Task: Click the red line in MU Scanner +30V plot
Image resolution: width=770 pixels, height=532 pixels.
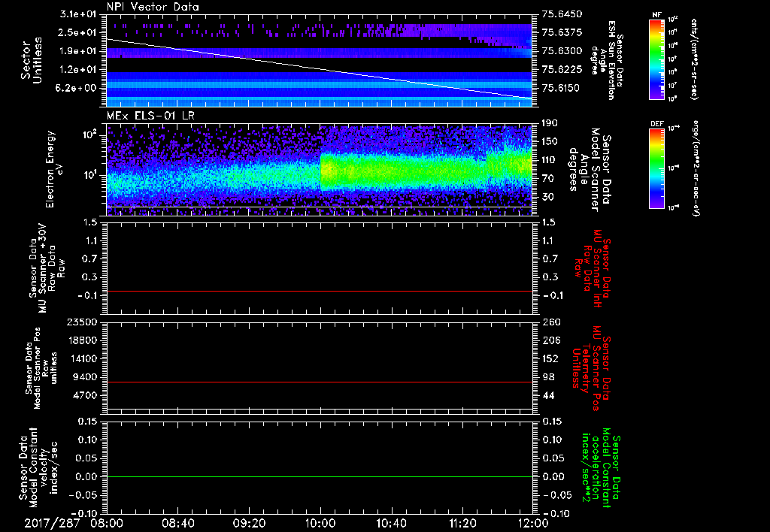Action: [x=320, y=291]
